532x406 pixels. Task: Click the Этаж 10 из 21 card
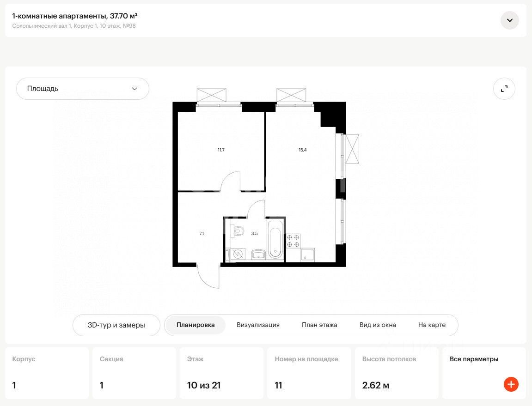click(221, 373)
